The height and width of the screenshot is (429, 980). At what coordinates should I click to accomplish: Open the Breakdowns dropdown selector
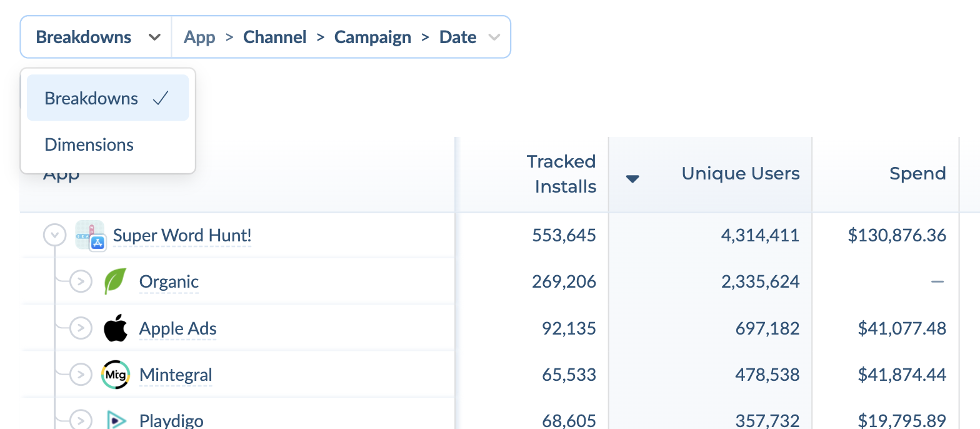(x=96, y=37)
